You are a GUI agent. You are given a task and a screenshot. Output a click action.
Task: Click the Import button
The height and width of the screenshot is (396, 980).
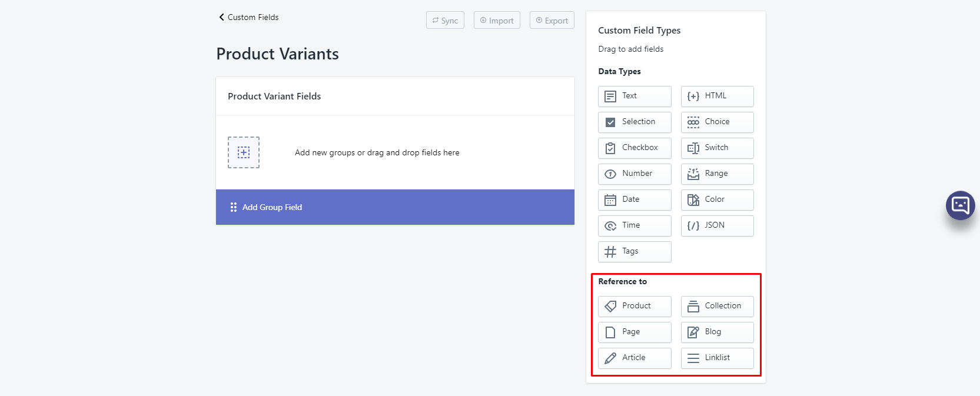tap(497, 20)
